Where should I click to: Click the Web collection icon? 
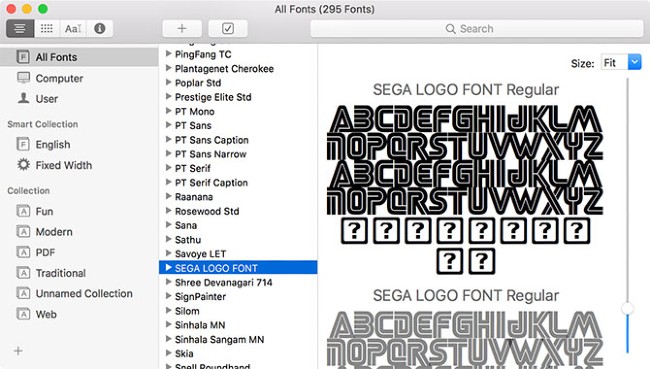point(23,313)
